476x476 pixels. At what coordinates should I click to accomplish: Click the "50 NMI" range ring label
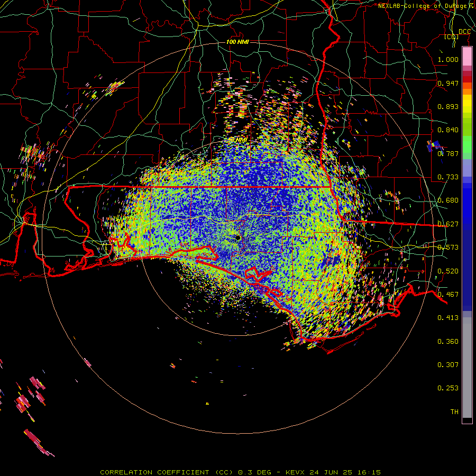click(237, 140)
